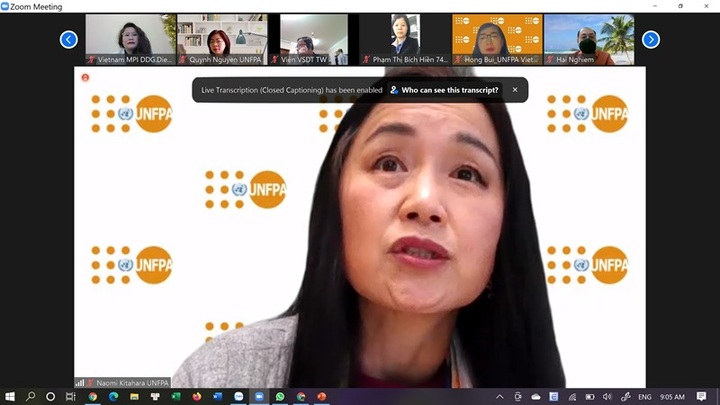Open Word from the taskbar
Viewport: 720px width, 405px height.
tap(218, 396)
